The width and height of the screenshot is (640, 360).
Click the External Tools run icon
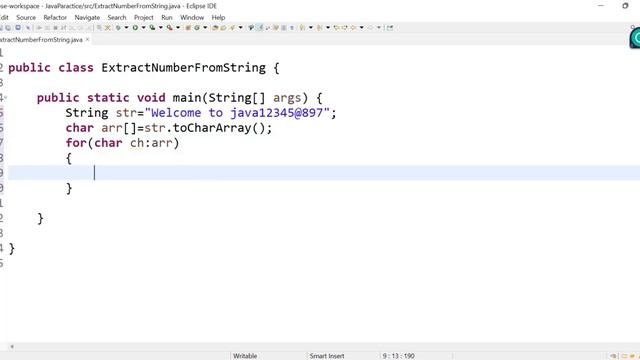point(169,28)
